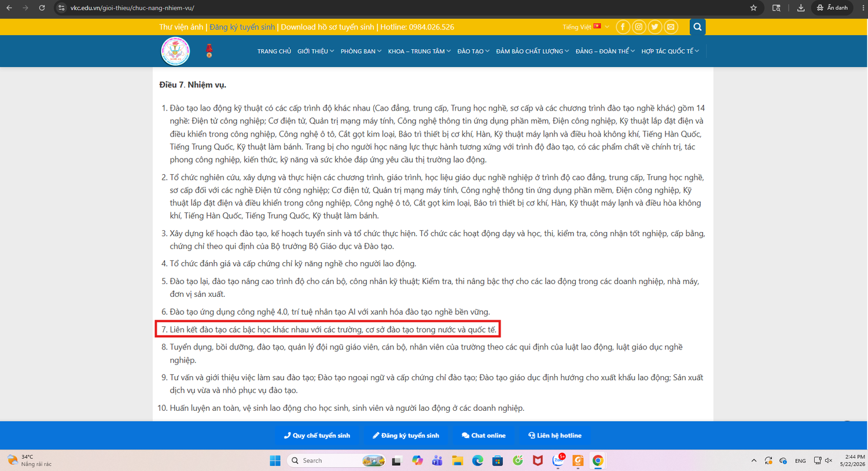Open the orange PDF app in taskbar
The image size is (868, 471).
click(578, 461)
